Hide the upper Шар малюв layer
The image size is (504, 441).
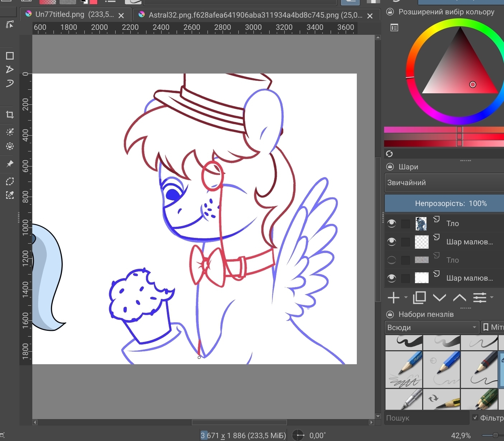pos(392,241)
